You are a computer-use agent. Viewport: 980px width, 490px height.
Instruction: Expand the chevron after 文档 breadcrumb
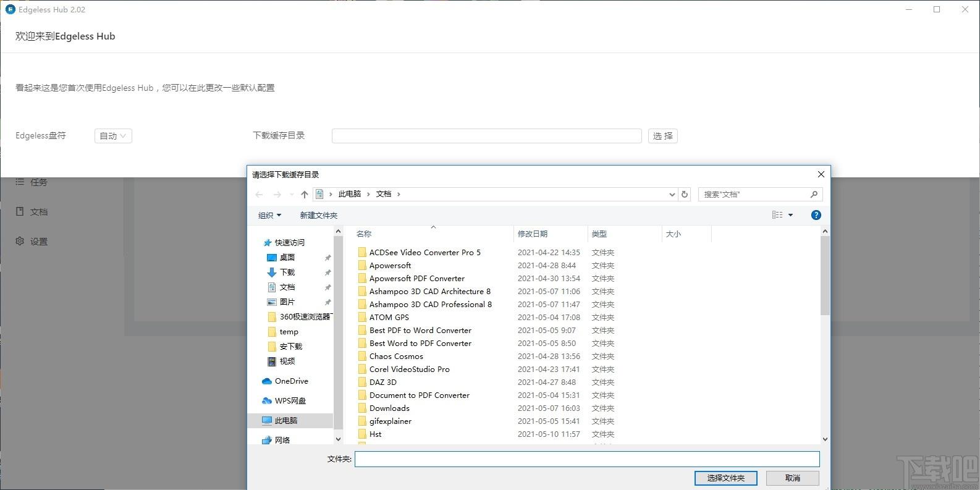coord(399,194)
